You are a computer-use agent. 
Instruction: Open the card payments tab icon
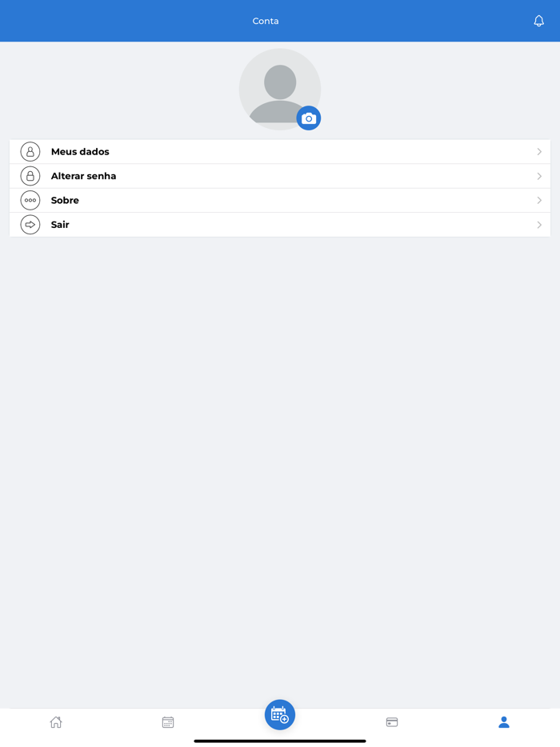[x=392, y=722]
